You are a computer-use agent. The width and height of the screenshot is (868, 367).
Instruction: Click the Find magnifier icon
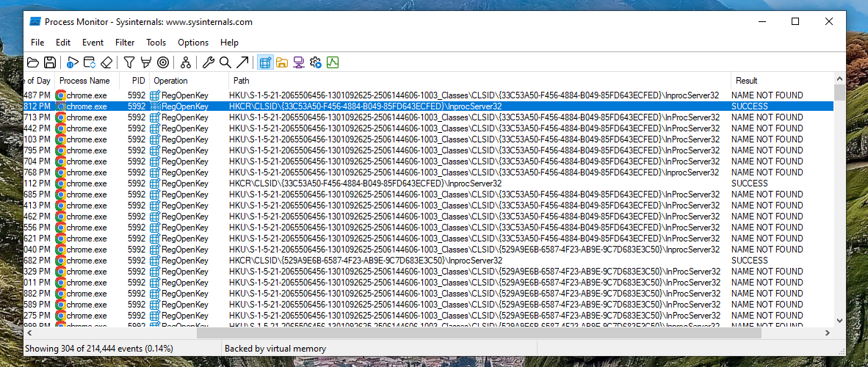(225, 62)
